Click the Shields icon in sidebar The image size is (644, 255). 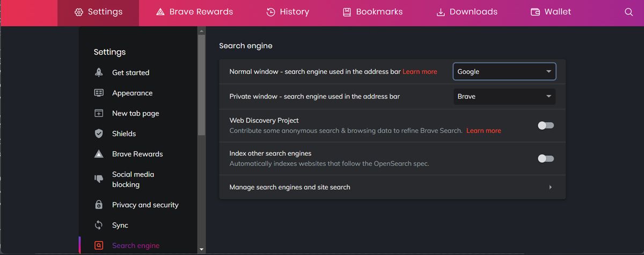99,133
